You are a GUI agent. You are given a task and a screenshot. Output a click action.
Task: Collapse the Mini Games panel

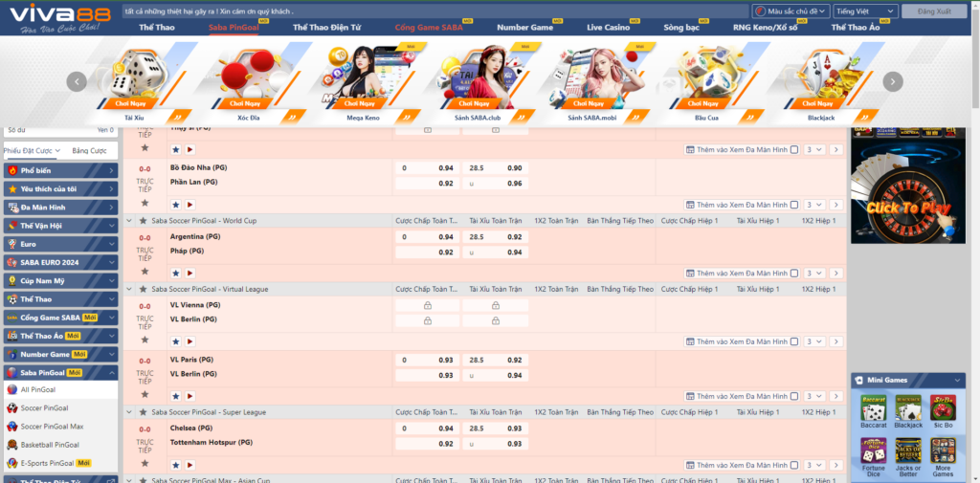pos(956,380)
